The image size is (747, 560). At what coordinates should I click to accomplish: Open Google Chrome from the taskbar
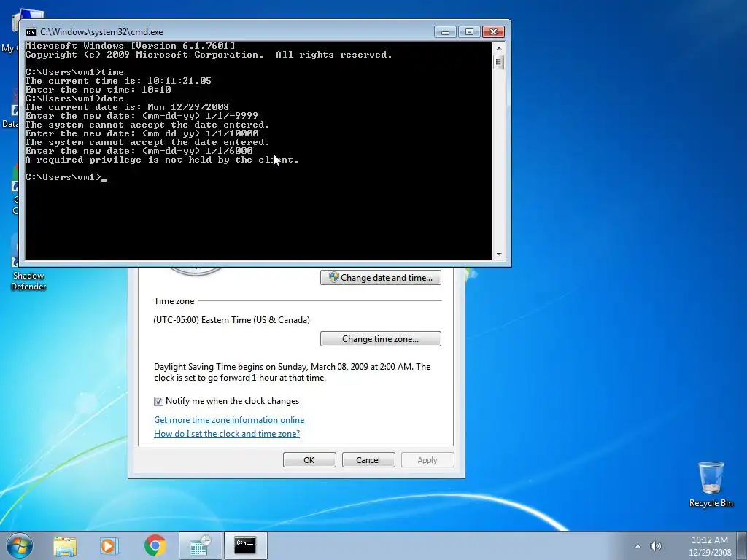[155, 545]
